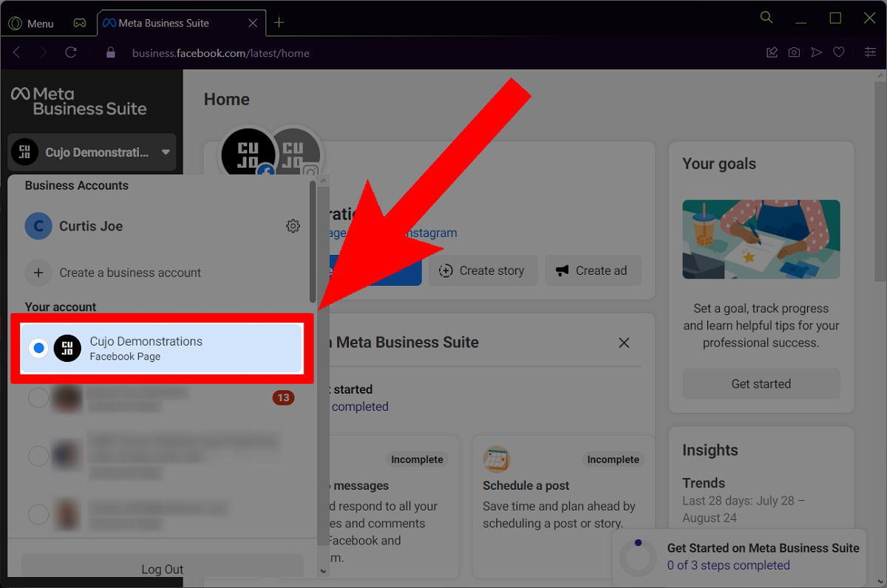This screenshot has height=588, width=887.
Task: Click the heart bookmark icon
Action: 838,52
